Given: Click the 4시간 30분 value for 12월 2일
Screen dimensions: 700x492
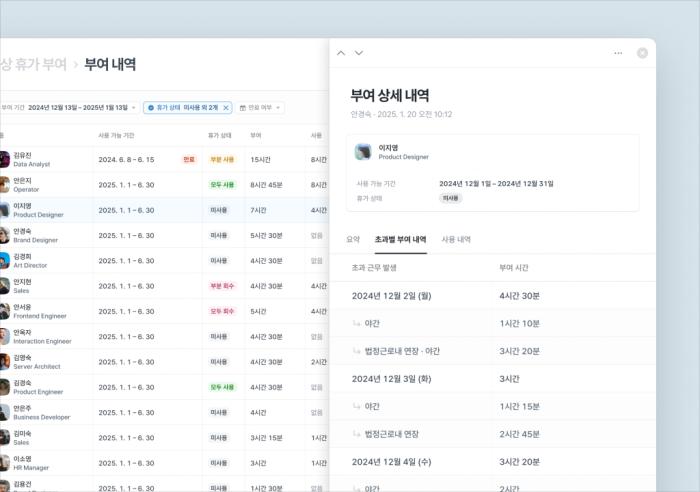Looking at the screenshot, I should pos(519,296).
